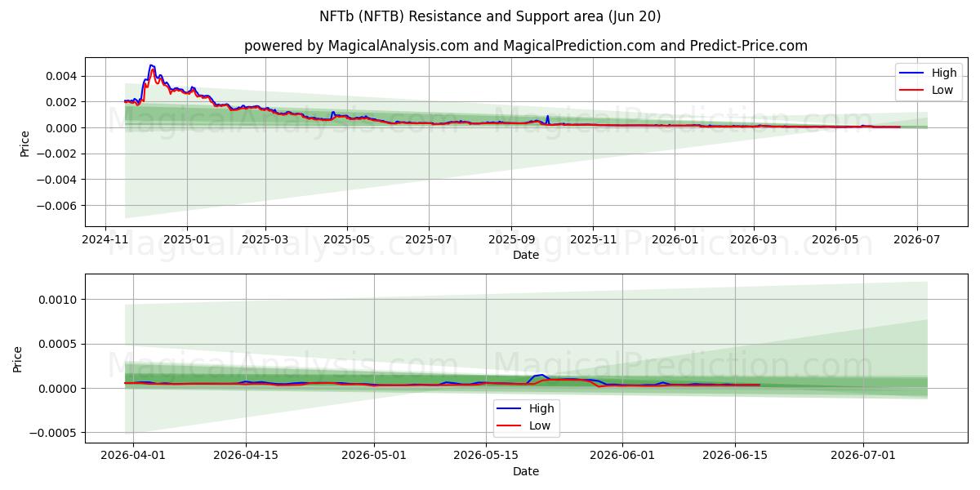The image size is (980, 490).
Task: Click the top chart y-axis value '0.004'
Action: (x=62, y=76)
